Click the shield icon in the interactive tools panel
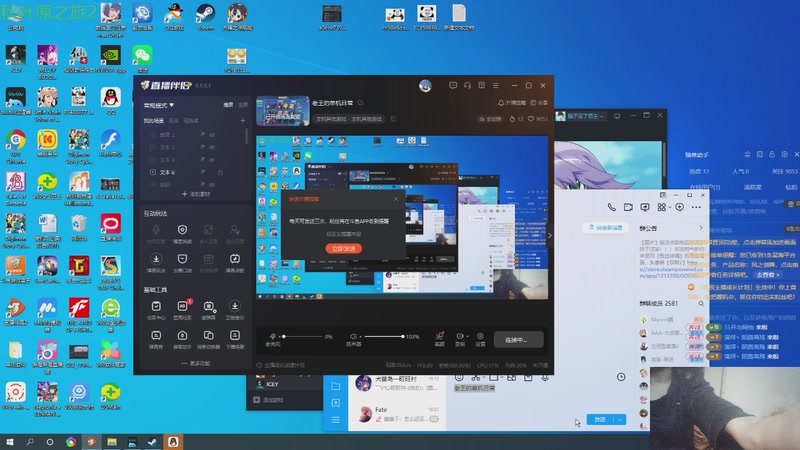Viewport: 800px width, 450px height. coord(182,230)
